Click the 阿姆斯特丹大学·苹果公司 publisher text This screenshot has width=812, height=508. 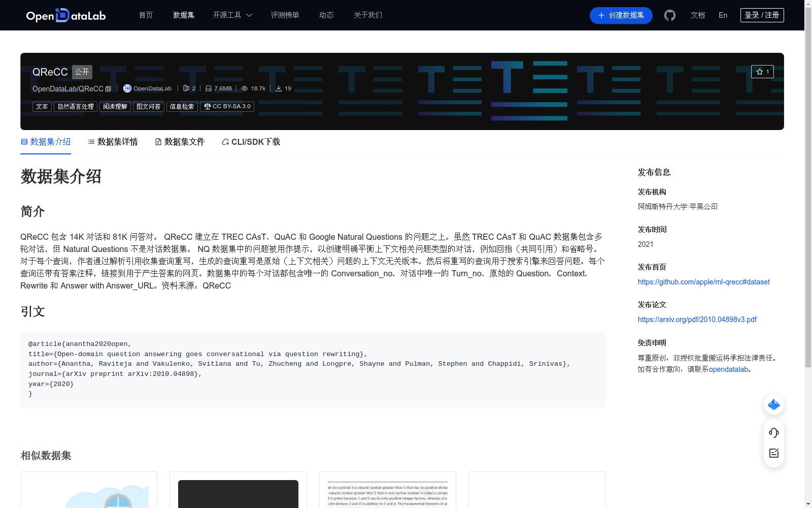tap(678, 207)
